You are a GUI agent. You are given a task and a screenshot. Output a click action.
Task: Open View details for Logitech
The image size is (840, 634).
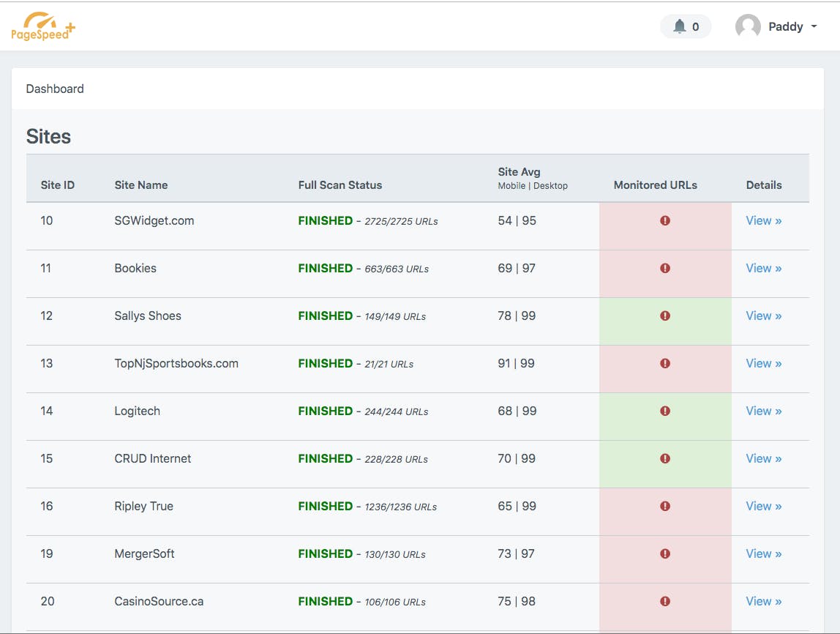[x=763, y=411]
